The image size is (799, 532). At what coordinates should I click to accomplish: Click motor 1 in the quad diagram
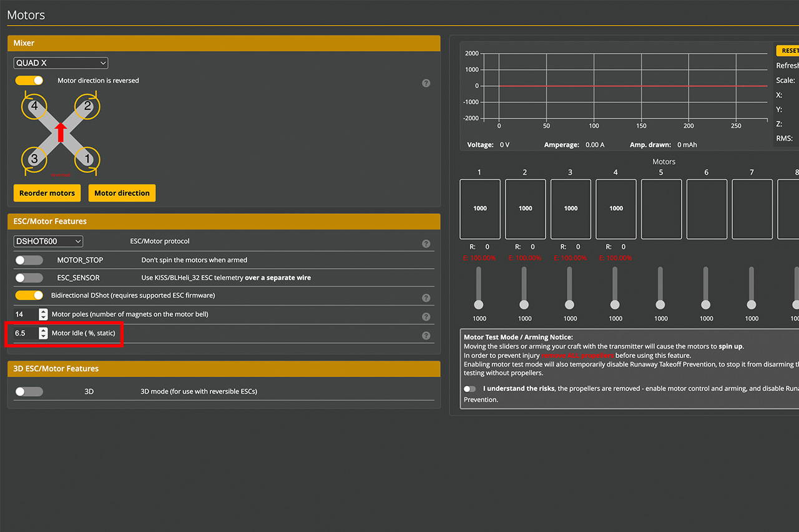point(87,159)
